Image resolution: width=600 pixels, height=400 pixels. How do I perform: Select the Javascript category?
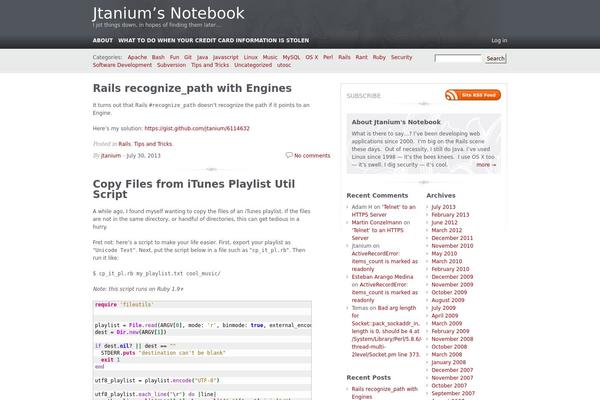click(x=226, y=57)
